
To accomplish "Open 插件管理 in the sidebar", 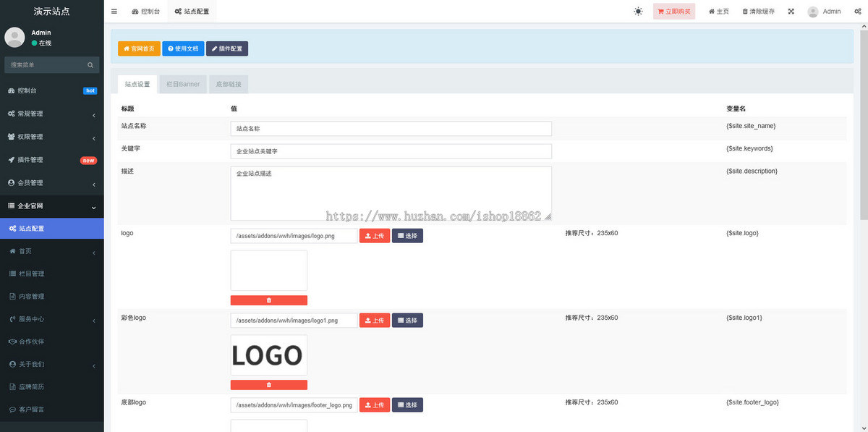I will click(x=52, y=160).
